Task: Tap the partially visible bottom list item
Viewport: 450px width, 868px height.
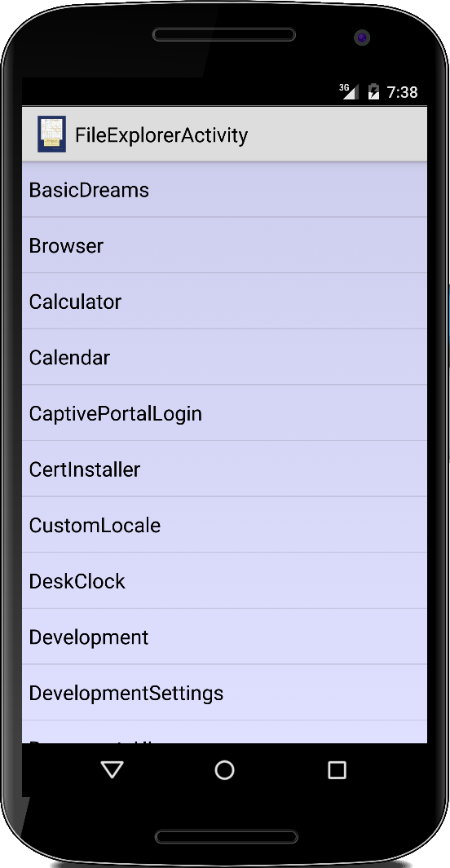Action: point(225,732)
